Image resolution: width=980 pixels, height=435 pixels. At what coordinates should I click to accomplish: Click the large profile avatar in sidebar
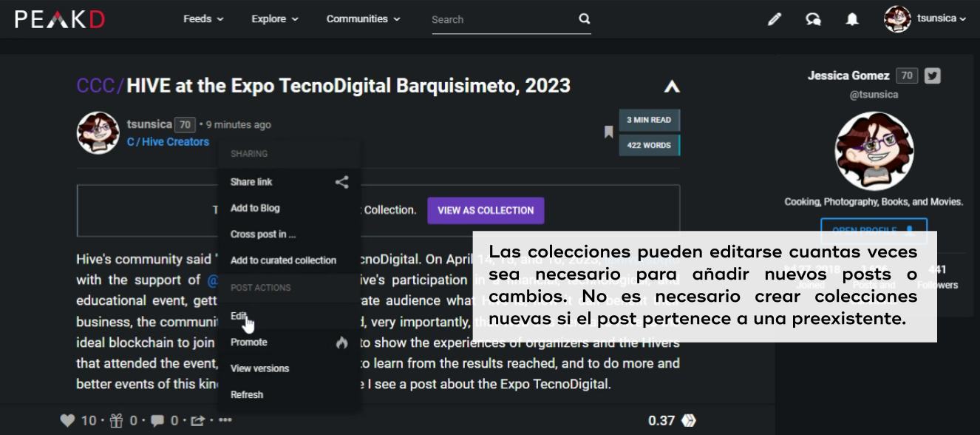874,151
